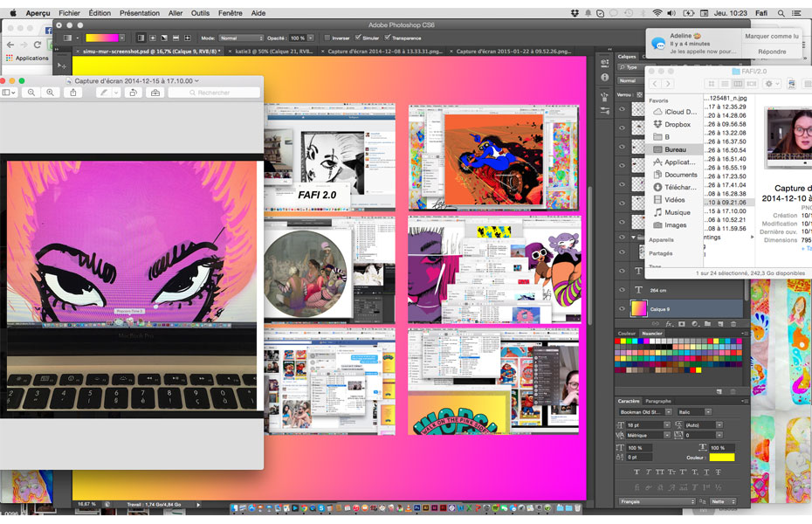
Task: Open the Share button in Aperçu
Action: [x=73, y=93]
